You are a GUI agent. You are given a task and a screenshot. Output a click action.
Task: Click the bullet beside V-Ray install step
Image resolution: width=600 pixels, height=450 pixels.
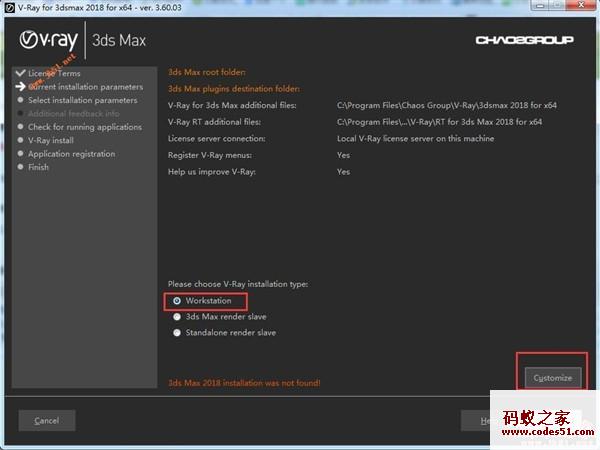(20, 141)
